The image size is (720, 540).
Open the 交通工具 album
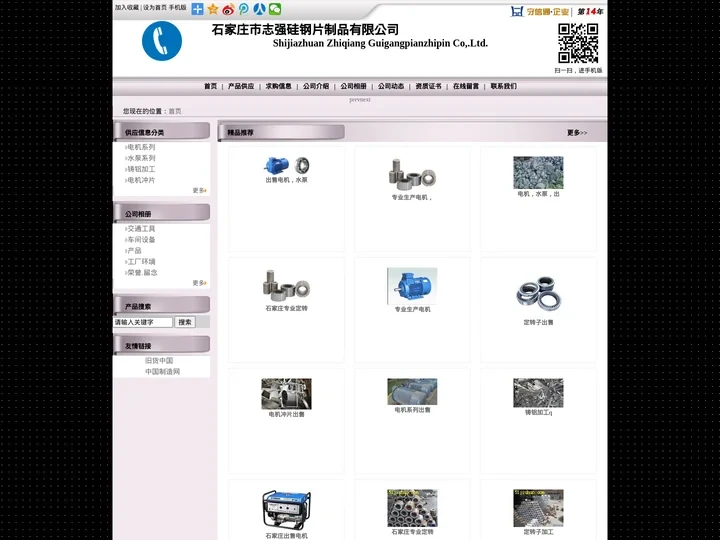pyautogui.click(x=141, y=229)
